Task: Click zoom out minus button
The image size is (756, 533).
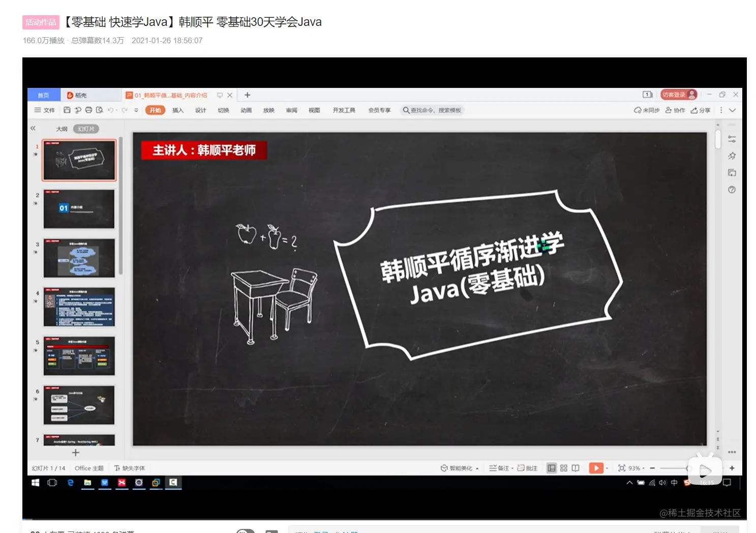Action: pos(652,468)
